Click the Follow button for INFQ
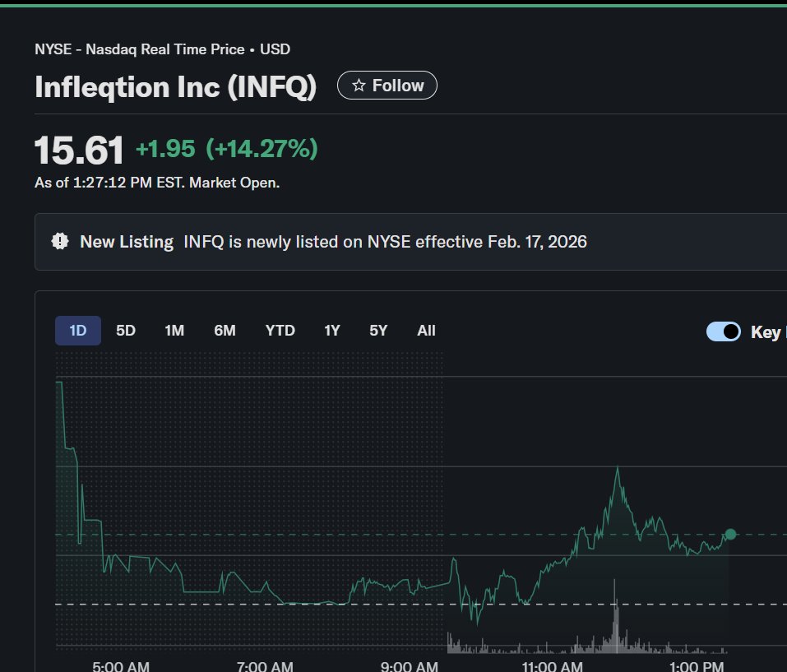Image resolution: width=787 pixels, height=672 pixels. [x=387, y=86]
